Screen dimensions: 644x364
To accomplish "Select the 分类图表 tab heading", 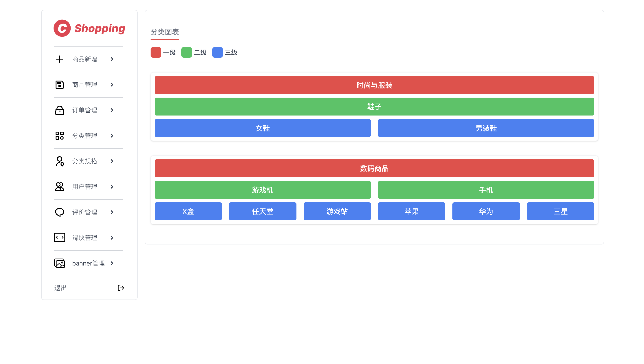I will [x=165, y=32].
